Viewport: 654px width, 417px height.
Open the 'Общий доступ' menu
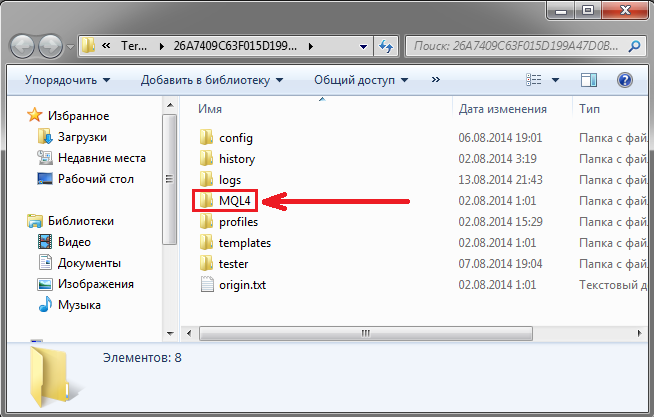361,80
